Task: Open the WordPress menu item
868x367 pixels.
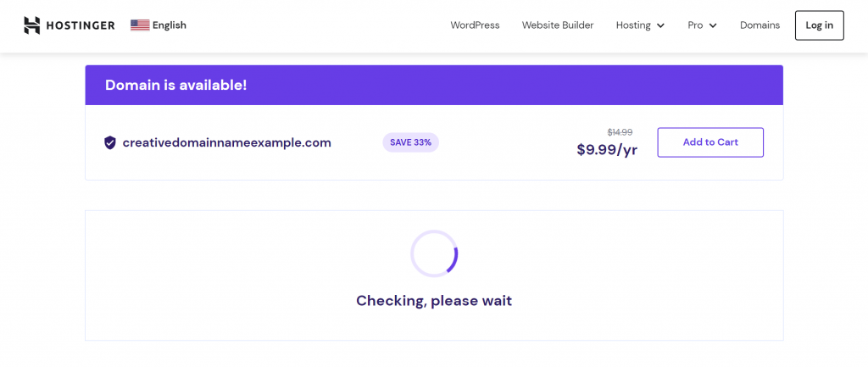Action: pos(475,25)
